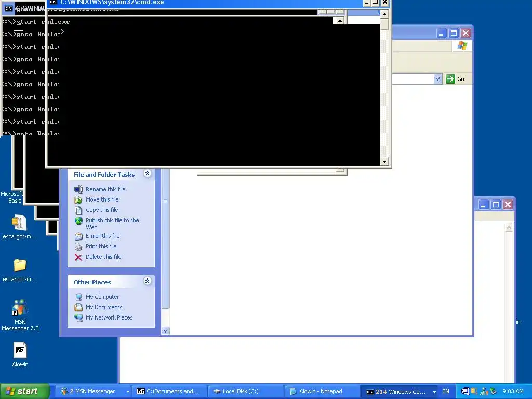This screenshot has height=399, width=532.
Task: Click the 9:03 AM clock
Action: (x=513, y=392)
